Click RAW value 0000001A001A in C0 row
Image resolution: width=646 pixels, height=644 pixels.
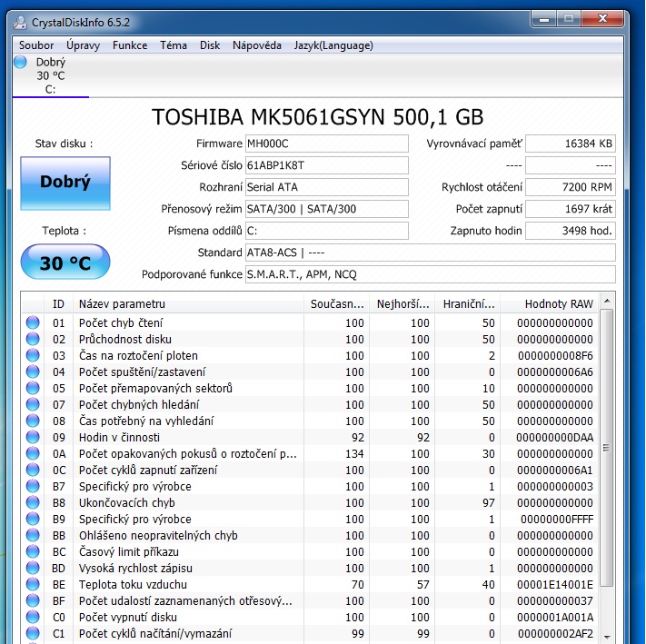tap(555, 617)
